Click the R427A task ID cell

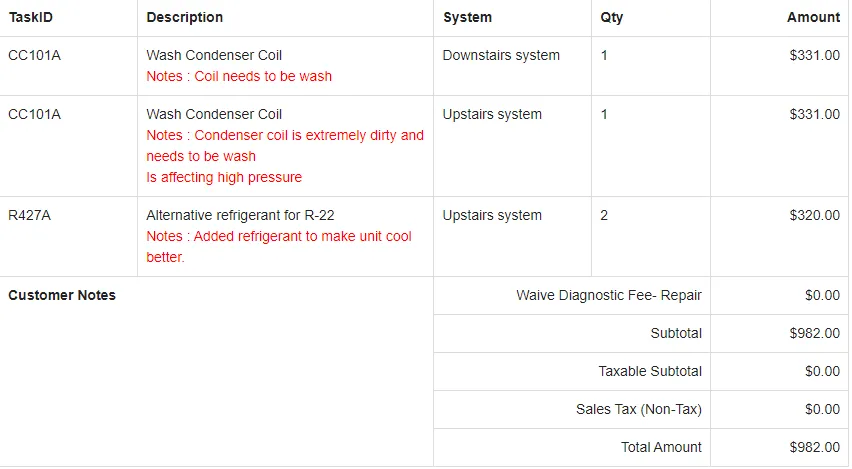(x=29, y=215)
